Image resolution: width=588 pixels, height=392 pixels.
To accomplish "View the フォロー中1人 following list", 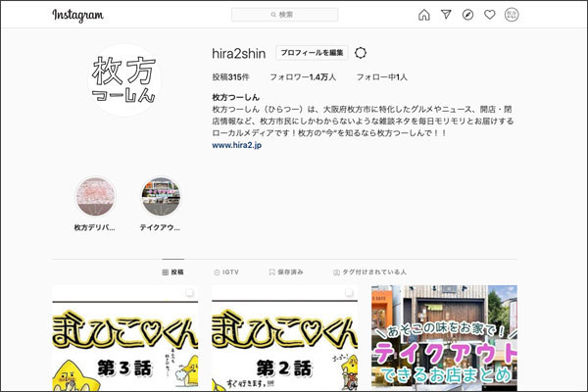I will (381, 76).
